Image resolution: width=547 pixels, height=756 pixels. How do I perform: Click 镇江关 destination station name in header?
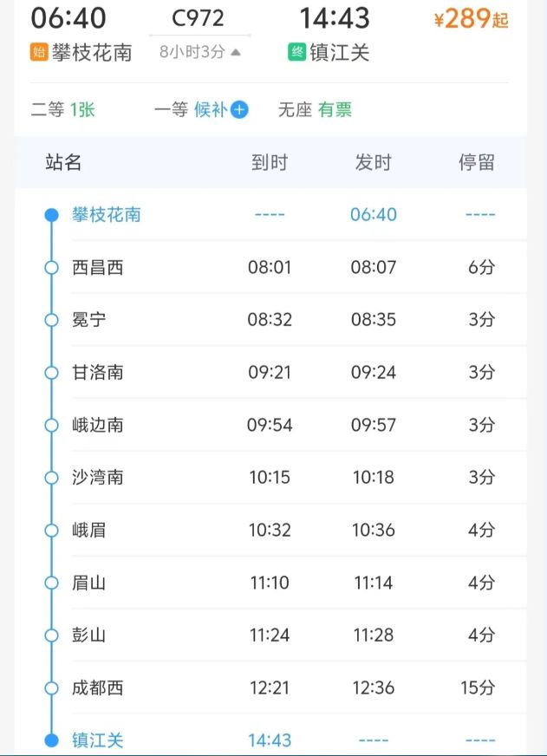tap(340, 53)
